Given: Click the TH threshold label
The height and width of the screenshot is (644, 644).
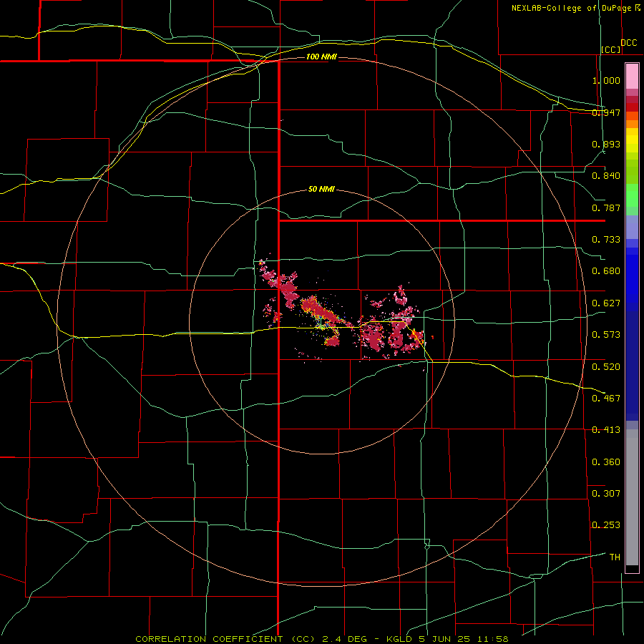Looking at the screenshot, I should [x=615, y=557].
